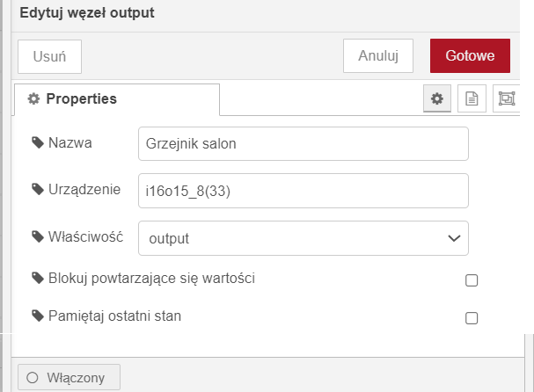Viewport: 534px width, 392px height.
Task: Focus the Nazwa field with Grzejnik salon
Action: tap(304, 143)
